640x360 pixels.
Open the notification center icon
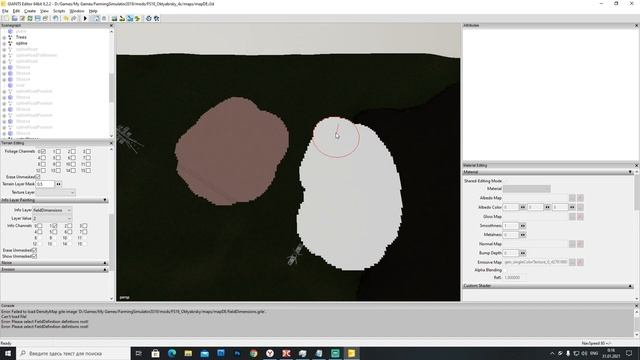[629, 353]
